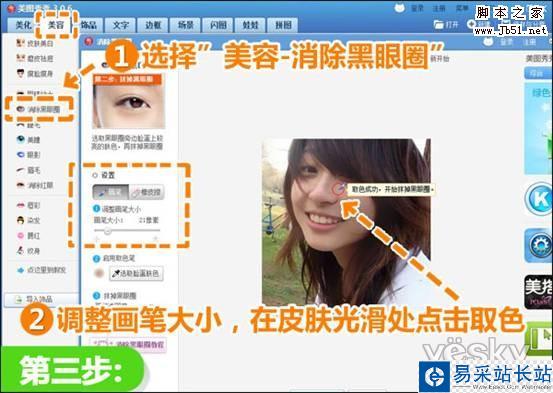Viewport: 553px width, 393px height.
Task: Open the 娃娃 tab
Action: tap(250, 25)
